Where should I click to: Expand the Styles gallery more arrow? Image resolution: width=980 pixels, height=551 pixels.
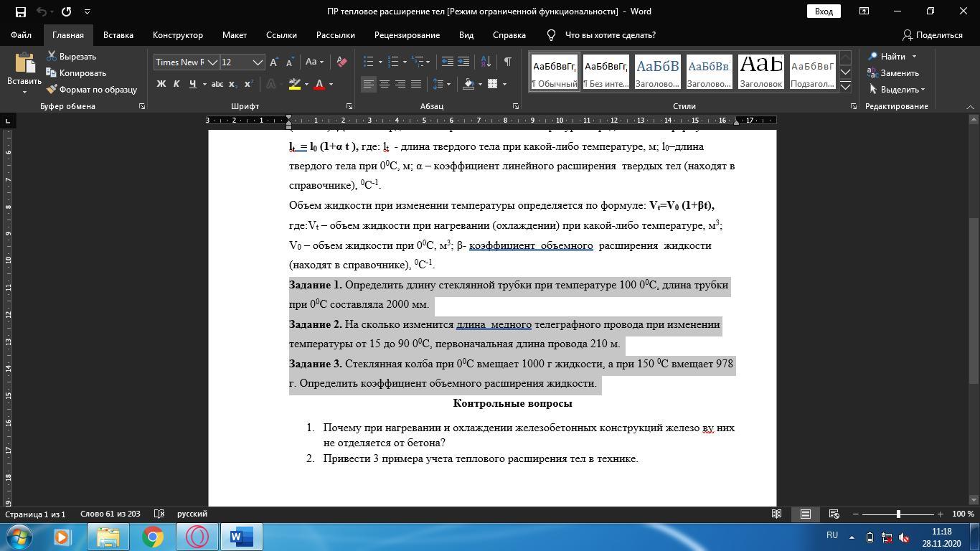(845, 86)
